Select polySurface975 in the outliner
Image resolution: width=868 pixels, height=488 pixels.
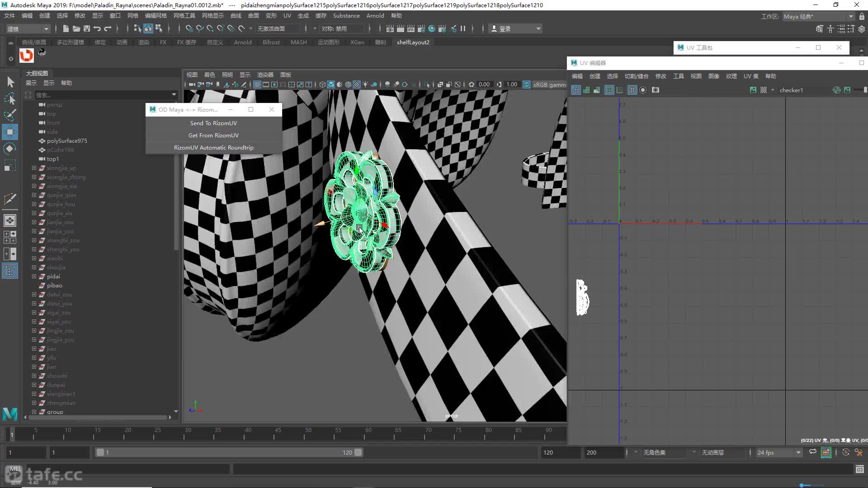pos(67,141)
